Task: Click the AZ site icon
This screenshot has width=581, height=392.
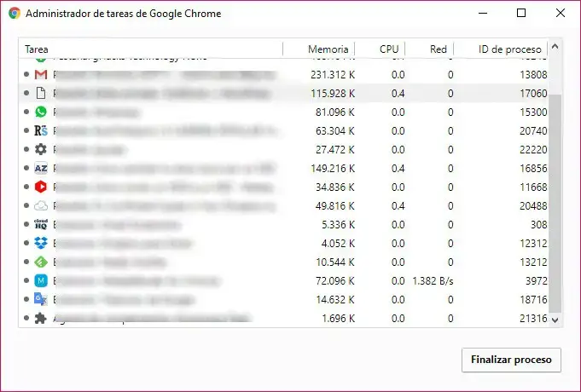Action: coord(41,169)
